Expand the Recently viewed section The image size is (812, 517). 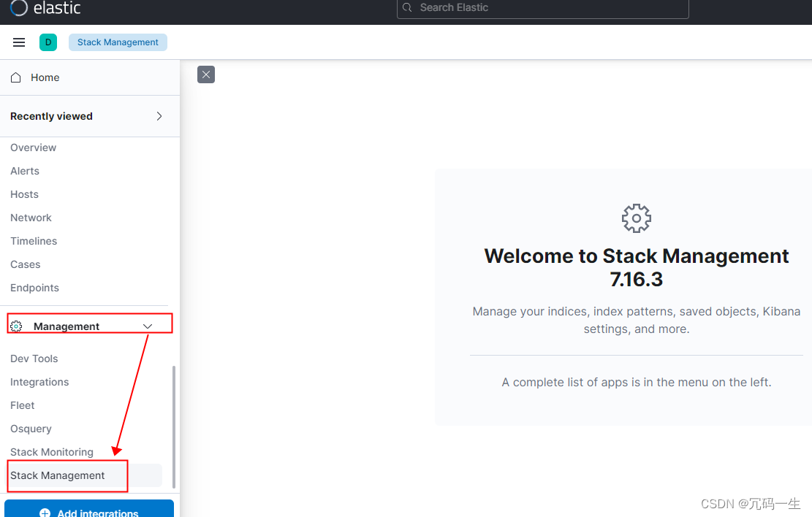click(159, 116)
